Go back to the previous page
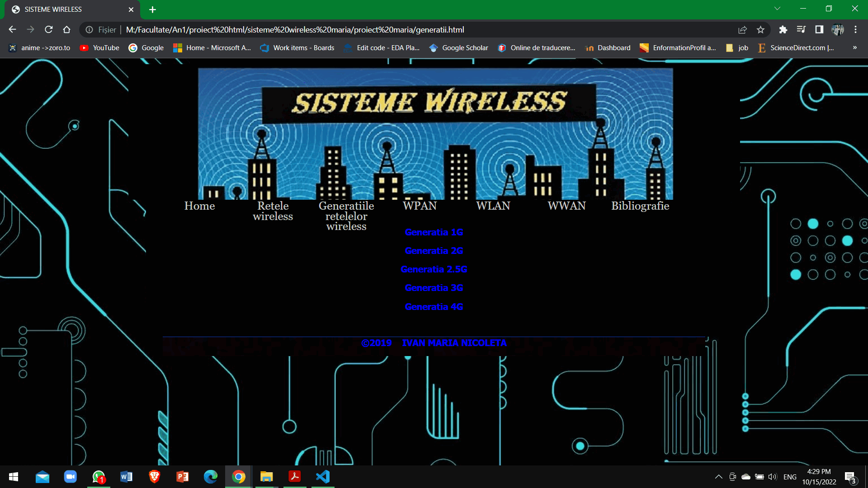868x488 pixels. pos(12,30)
